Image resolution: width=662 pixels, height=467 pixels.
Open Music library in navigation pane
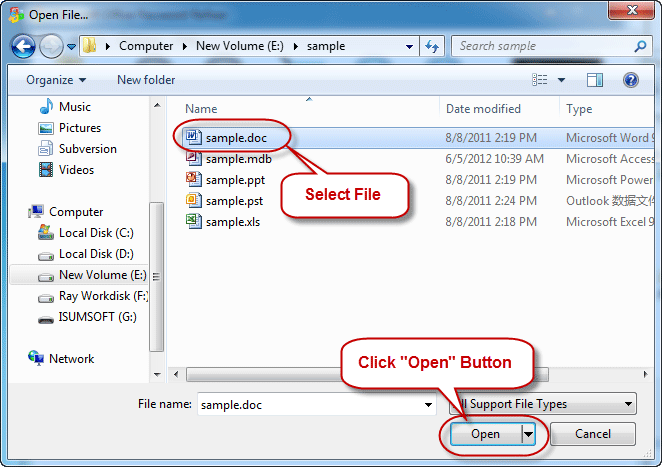(x=75, y=107)
